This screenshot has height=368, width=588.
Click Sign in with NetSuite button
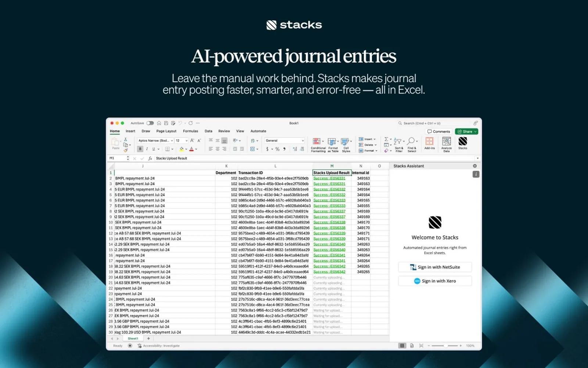(435, 267)
